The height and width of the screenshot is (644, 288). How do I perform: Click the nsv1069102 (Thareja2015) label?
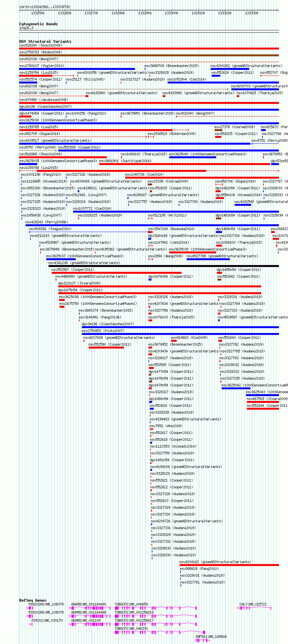[x=144, y=154]
